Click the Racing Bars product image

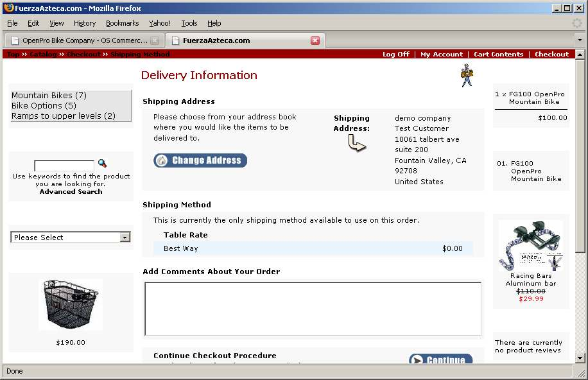click(530, 246)
